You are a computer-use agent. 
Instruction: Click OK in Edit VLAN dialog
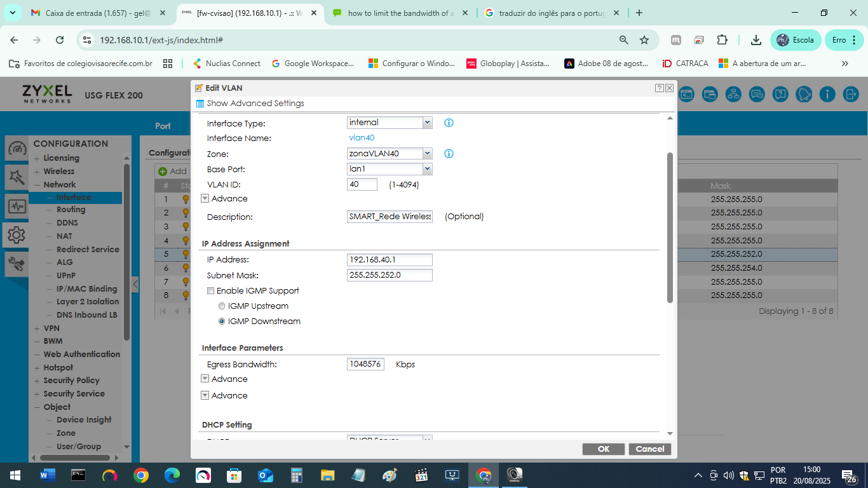point(604,449)
